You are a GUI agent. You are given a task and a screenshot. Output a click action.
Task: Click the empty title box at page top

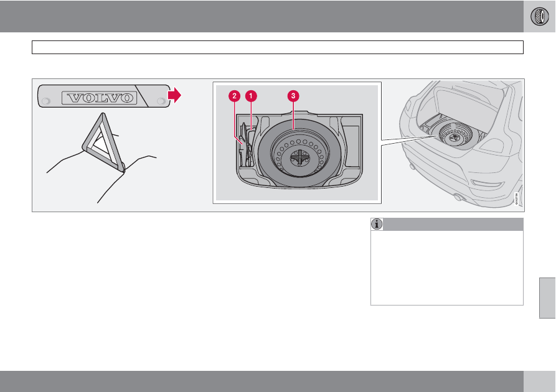click(x=278, y=47)
